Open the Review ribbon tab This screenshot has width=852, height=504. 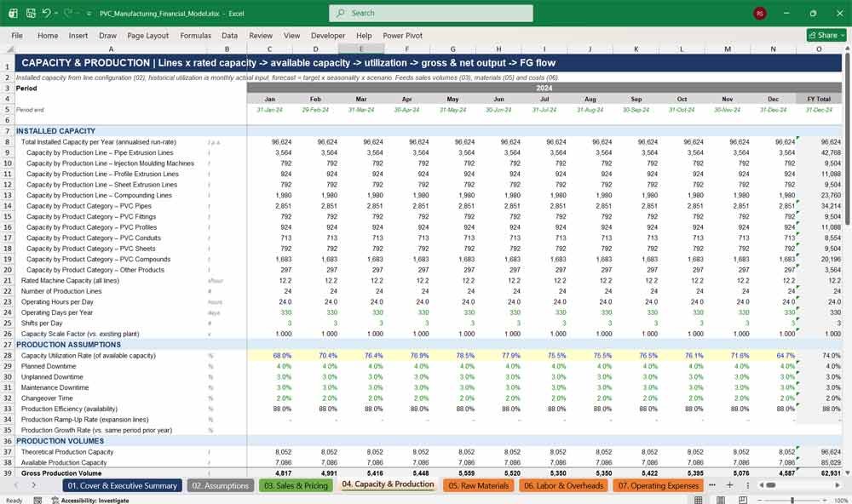261,35
